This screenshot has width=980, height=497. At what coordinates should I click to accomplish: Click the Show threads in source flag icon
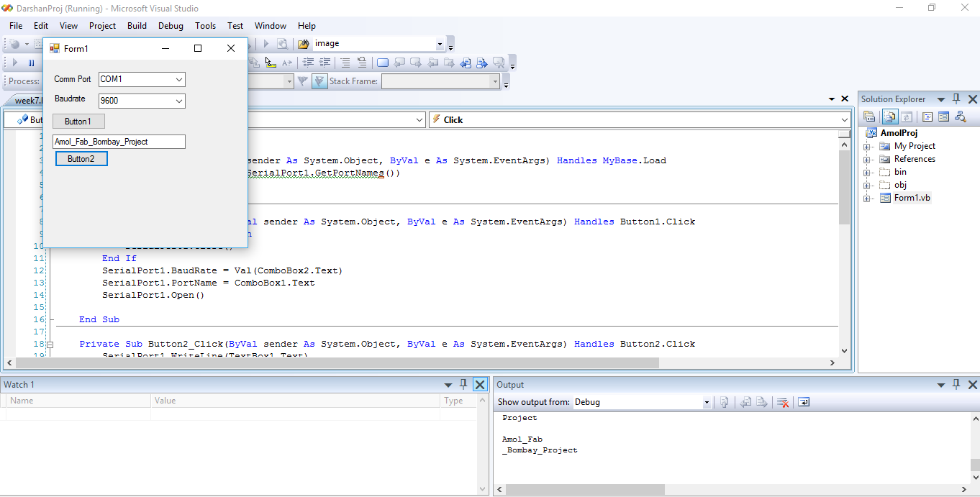tap(302, 81)
